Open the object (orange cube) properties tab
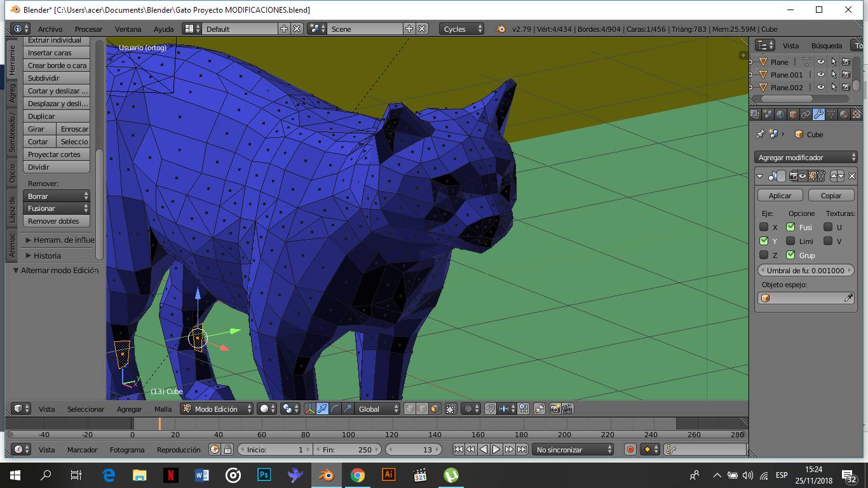This screenshot has width=868, height=488. tap(793, 114)
